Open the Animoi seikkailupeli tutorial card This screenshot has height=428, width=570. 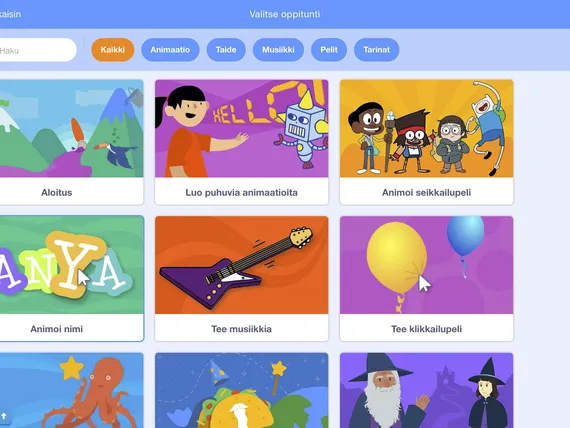click(426, 142)
